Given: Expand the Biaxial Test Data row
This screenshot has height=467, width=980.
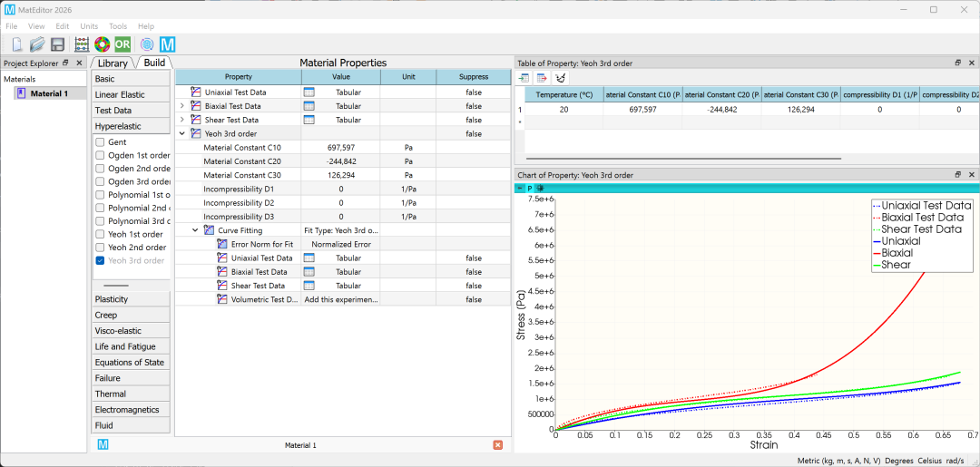Looking at the screenshot, I should coord(181,105).
